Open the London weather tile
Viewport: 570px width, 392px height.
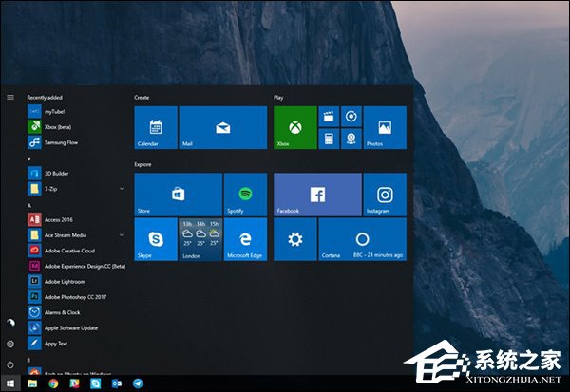click(x=200, y=239)
